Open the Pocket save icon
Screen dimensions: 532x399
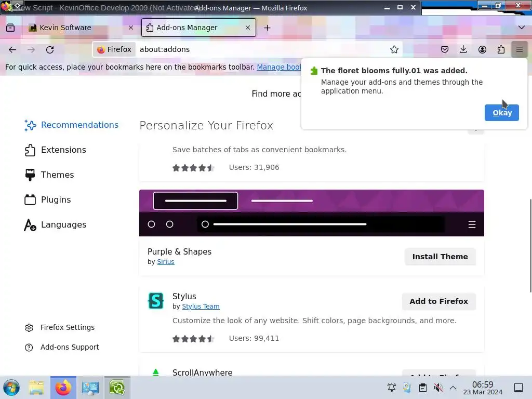point(445,49)
